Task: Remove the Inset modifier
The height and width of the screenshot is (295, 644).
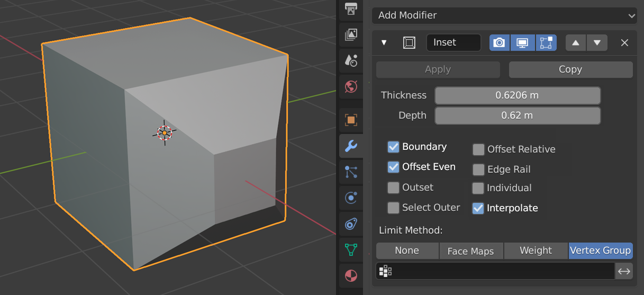Action: coord(624,43)
